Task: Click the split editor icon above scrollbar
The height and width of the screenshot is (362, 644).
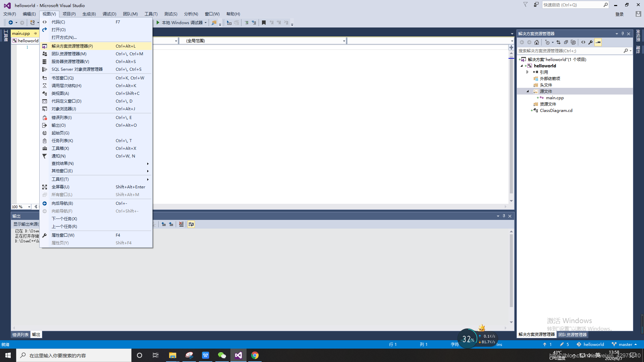Action: 511,47
